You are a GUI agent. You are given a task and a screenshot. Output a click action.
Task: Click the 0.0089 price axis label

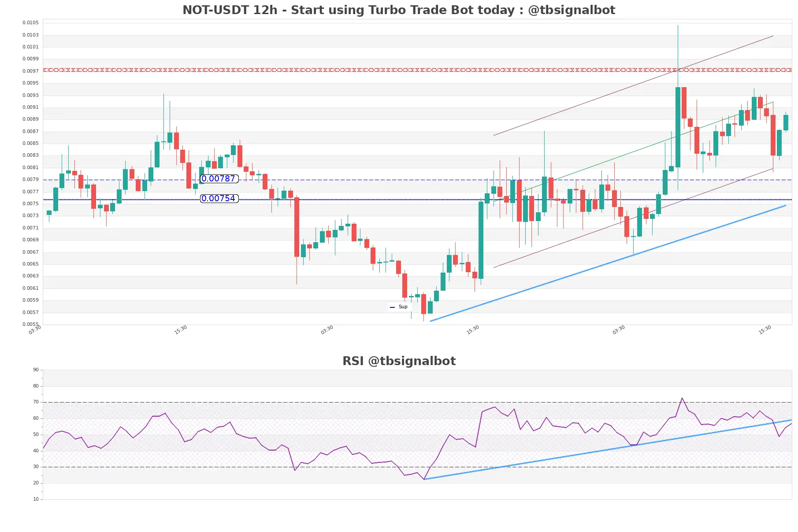click(x=30, y=119)
